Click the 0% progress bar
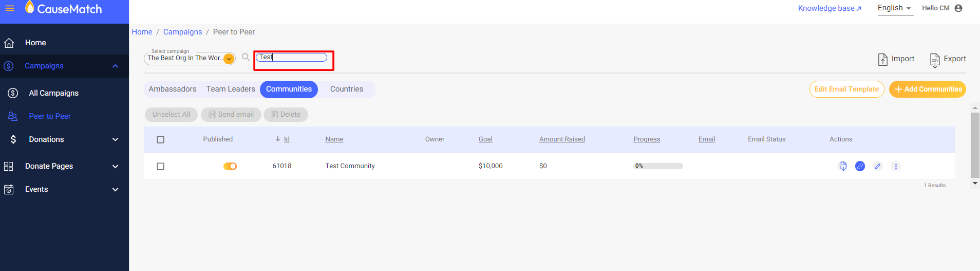Image resolution: width=980 pixels, height=271 pixels. click(x=658, y=166)
